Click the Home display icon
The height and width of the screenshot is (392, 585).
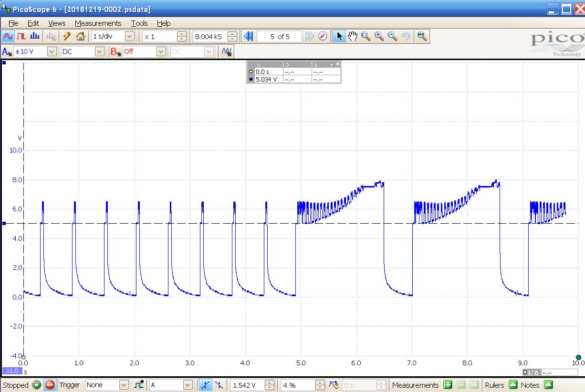click(x=80, y=36)
